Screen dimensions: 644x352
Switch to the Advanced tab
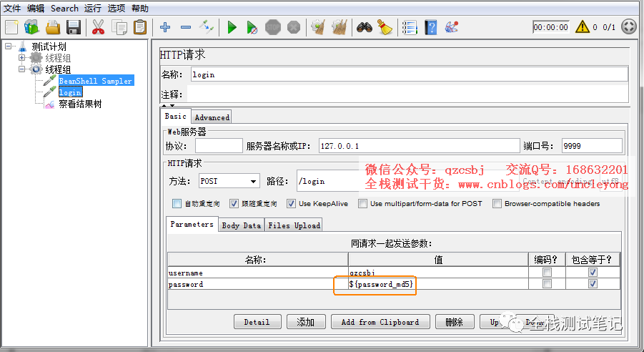212,117
